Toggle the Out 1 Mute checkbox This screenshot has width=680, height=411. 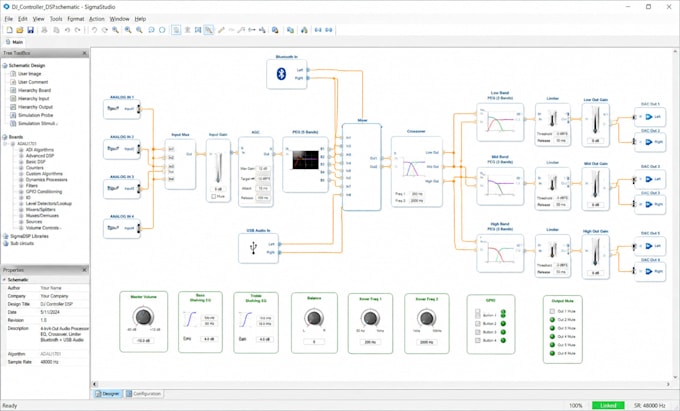click(552, 311)
